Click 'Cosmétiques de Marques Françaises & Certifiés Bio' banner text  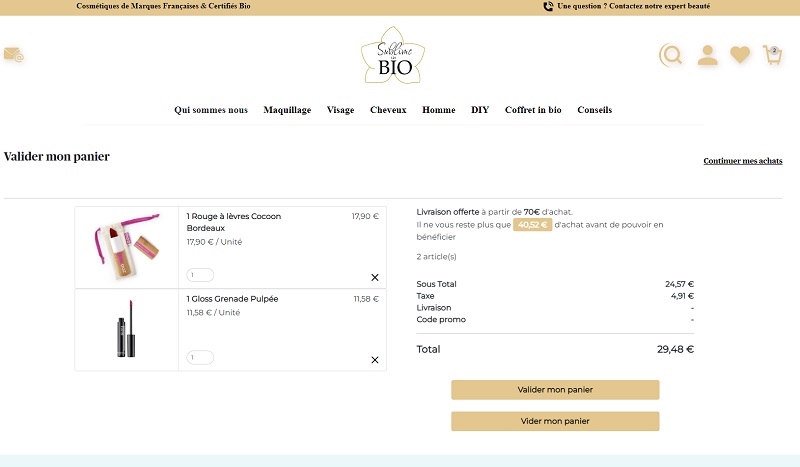tap(163, 6)
